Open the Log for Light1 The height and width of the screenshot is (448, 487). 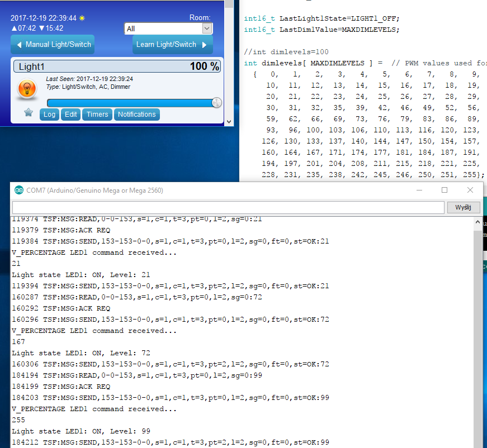(49, 115)
